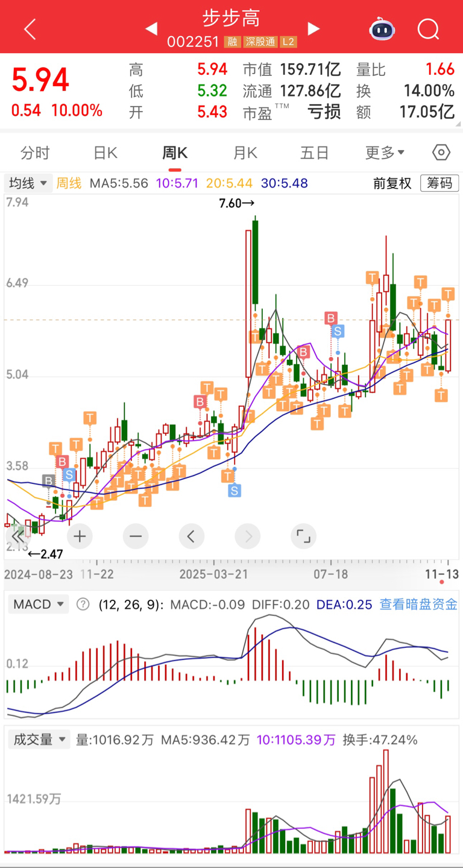The image size is (463, 868).
Task: Zoom in chart with plus button
Action: pos(80,536)
